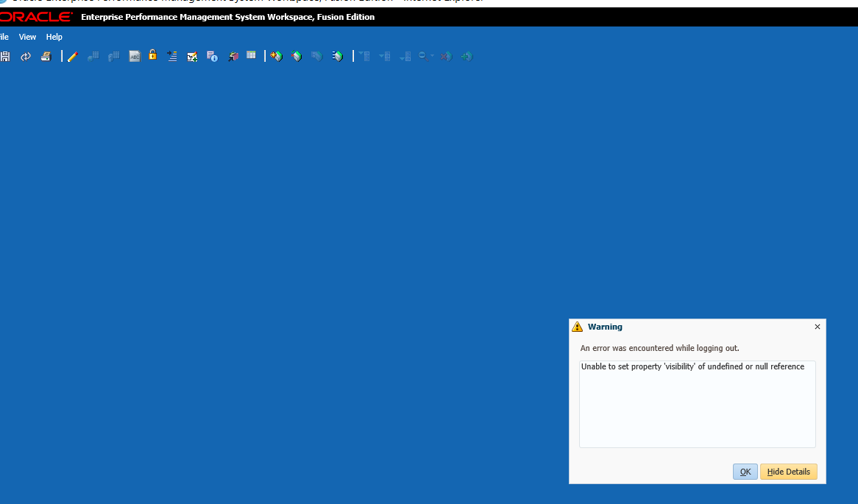Image resolution: width=858 pixels, height=504 pixels.
Task: Click the document with blue info icon
Action: pyautogui.click(x=213, y=57)
